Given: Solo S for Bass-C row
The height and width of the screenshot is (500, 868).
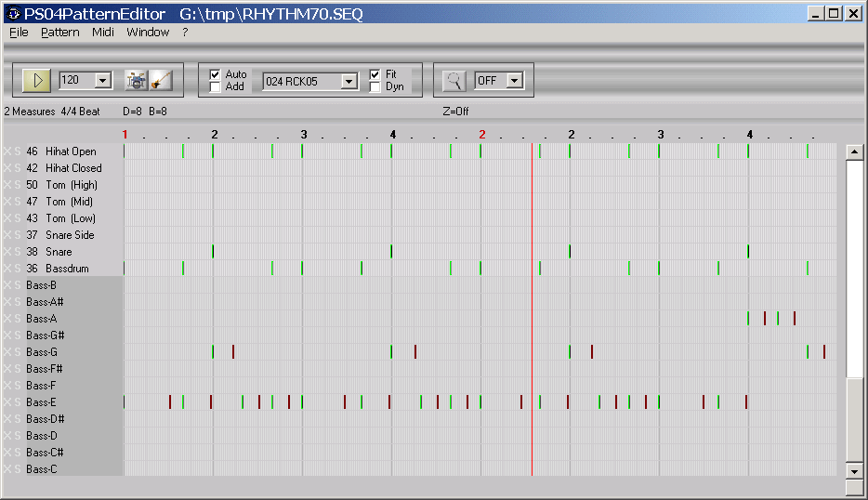Looking at the screenshot, I should coord(18,469).
